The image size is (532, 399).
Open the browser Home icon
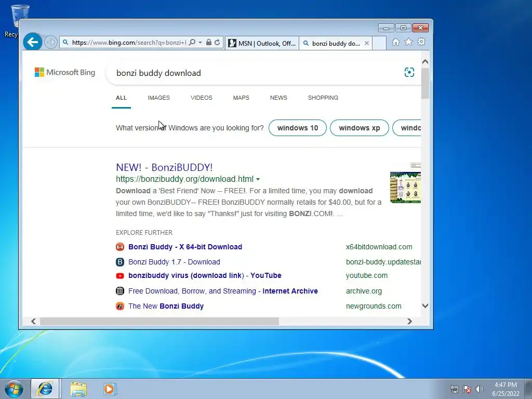(395, 42)
